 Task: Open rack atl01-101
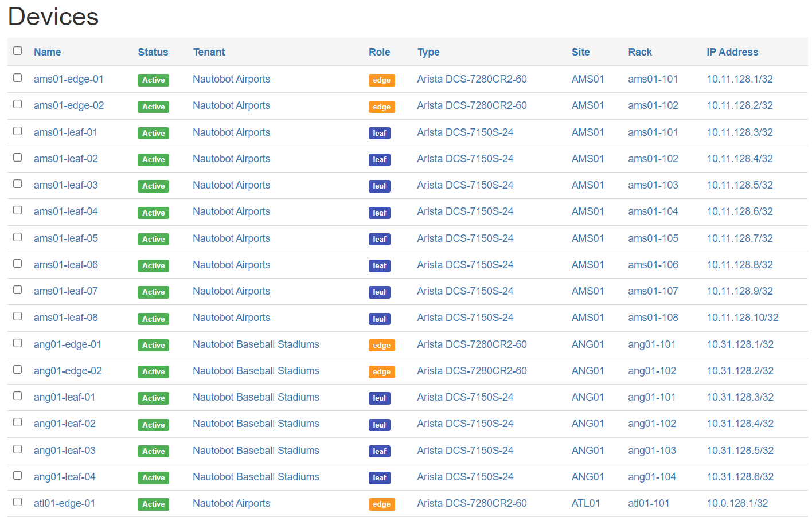649,503
